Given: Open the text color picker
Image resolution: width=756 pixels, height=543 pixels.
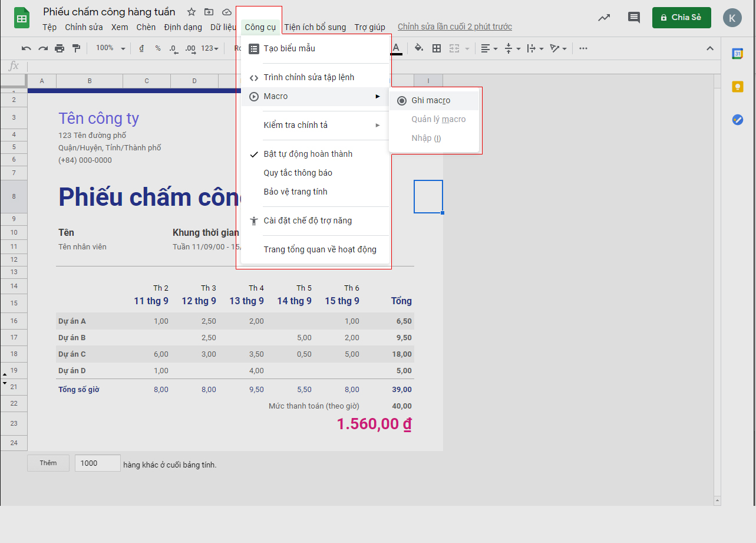Looking at the screenshot, I should point(396,48).
